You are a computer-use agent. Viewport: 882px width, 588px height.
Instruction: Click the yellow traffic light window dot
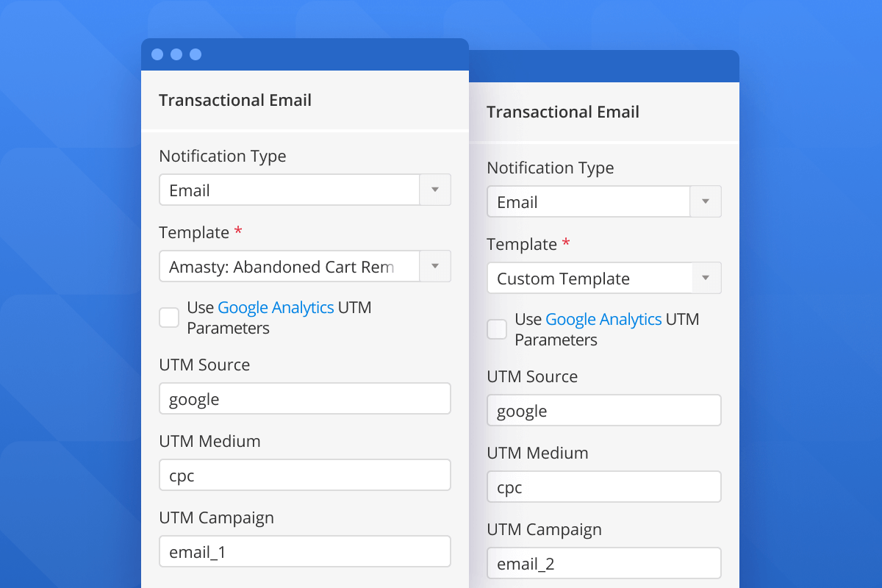pyautogui.click(x=176, y=54)
